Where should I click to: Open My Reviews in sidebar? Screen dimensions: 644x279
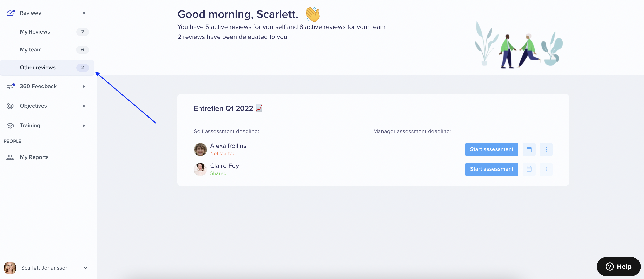[x=47, y=32]
